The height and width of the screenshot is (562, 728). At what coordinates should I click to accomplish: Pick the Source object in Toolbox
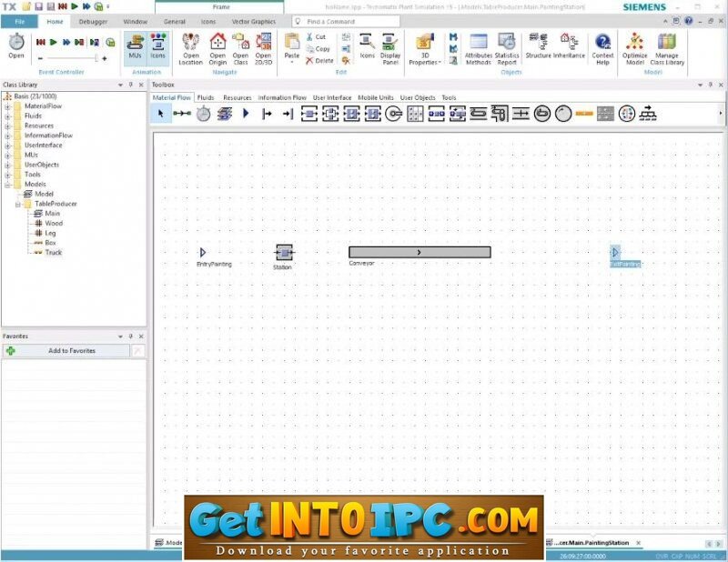click(267, 114)
